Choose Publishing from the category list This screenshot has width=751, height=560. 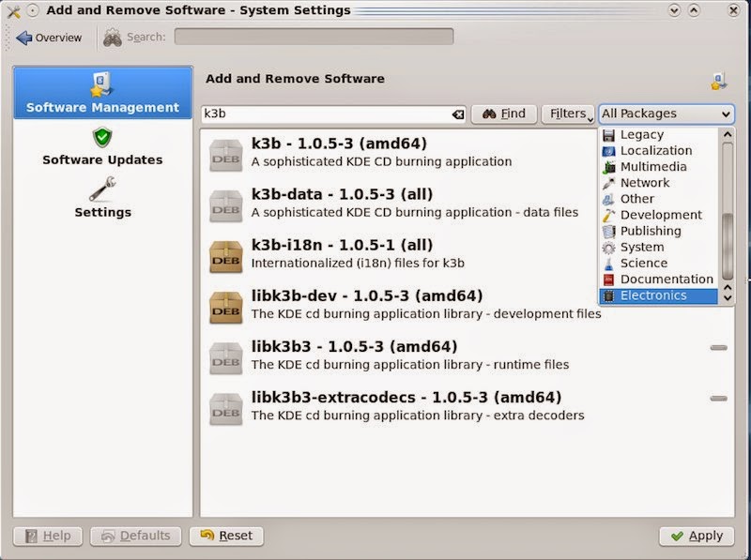pos(658,231)
